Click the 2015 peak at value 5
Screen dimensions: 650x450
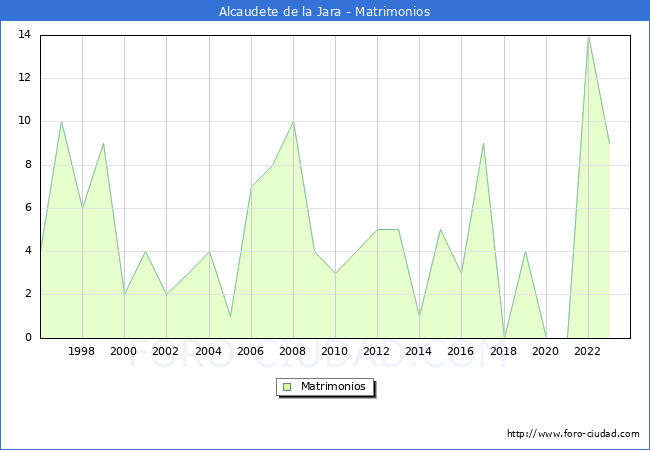coord(440,229)
